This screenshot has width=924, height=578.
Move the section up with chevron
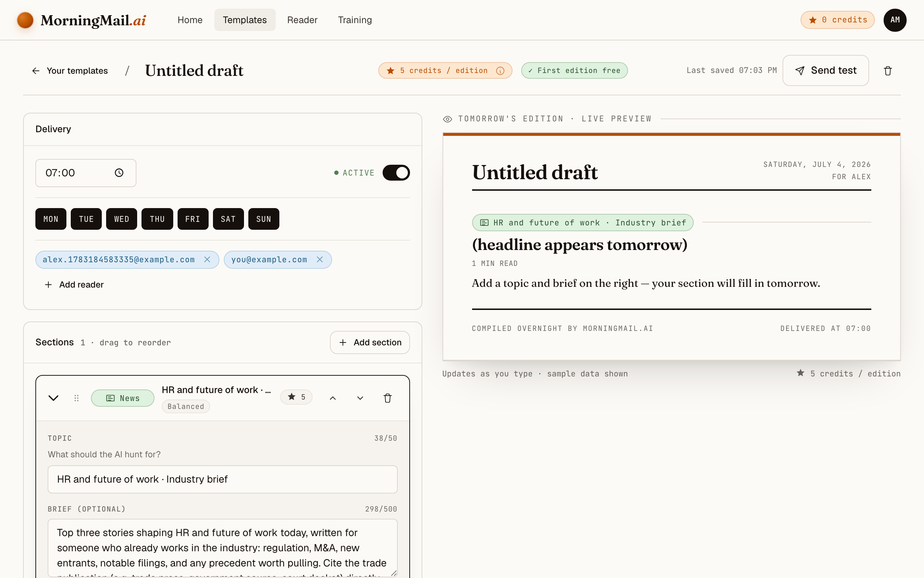332,398
